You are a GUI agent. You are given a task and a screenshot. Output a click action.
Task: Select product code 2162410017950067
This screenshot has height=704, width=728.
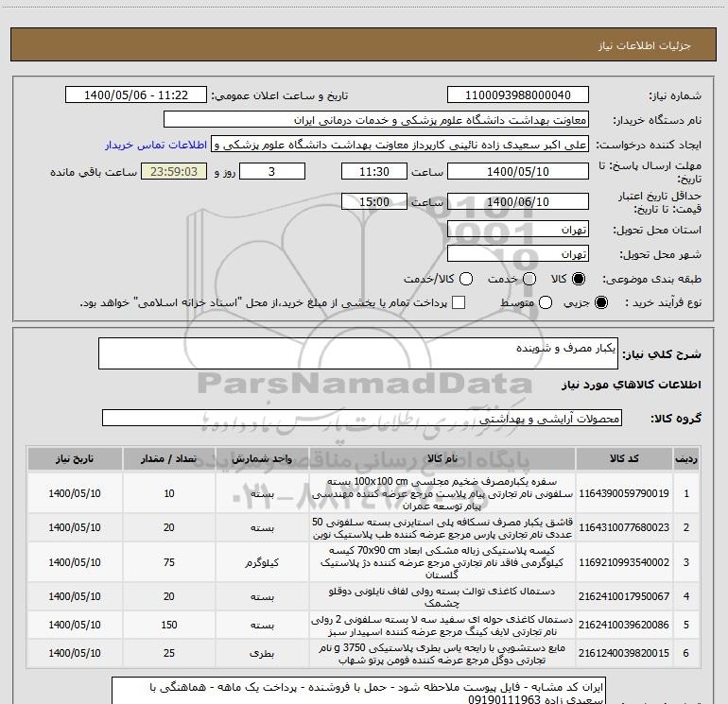tap(624, 596)
